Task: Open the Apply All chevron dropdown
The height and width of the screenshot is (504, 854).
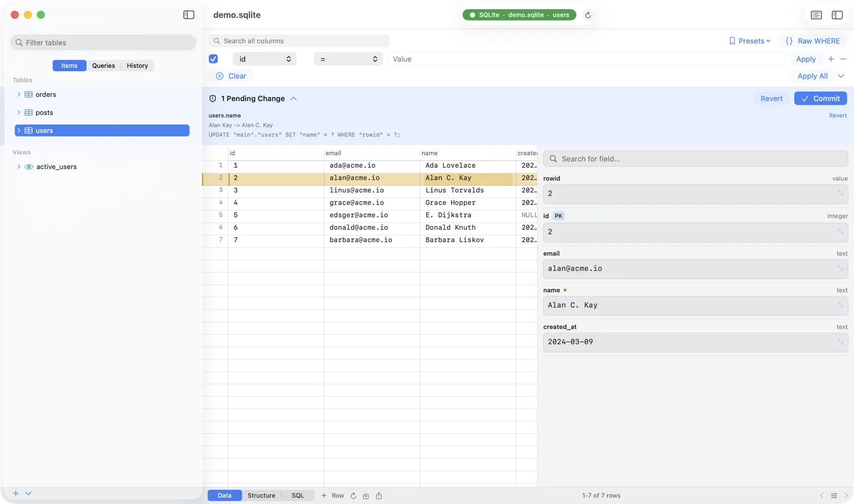Action: click(x=841, y=76)
